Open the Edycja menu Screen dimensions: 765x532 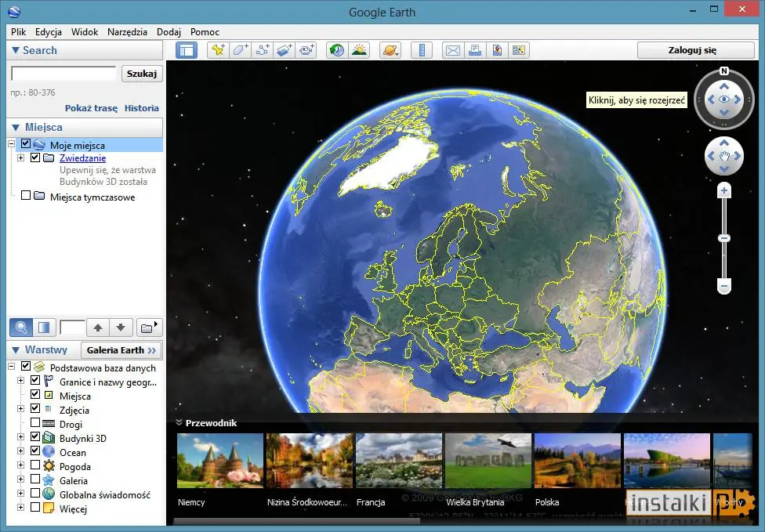coord(49,31)
